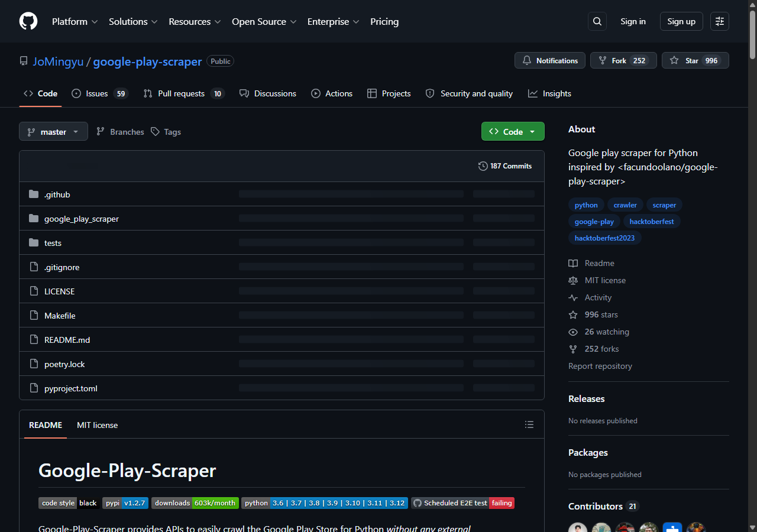The width and height of the screenshot is (757, 532).
Task: Click the scale icon beside MIT license
Action: (x=573, y=280)
